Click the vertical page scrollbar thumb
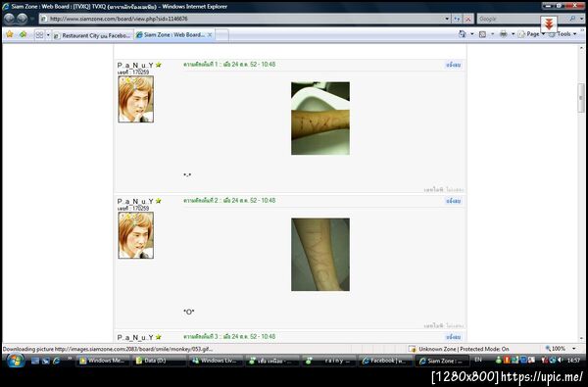 point(581,98)
